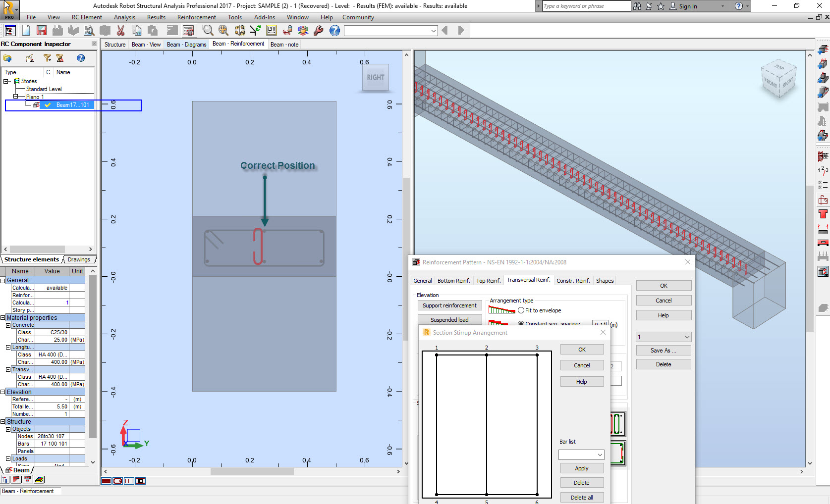This screenshot has height=504, width=830.
Task: Click Save As in Reinforcement Pattern dialog
Action: click(664, 351)
